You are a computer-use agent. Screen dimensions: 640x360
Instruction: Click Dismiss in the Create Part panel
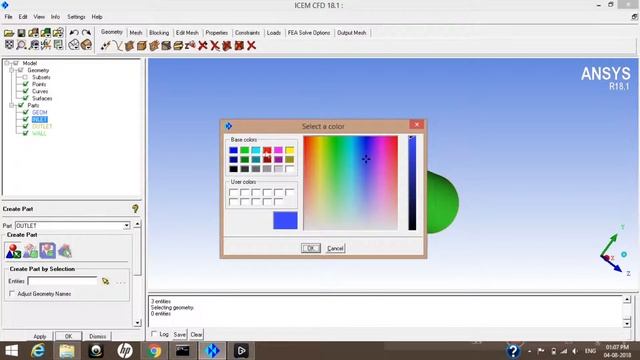click(98, 336)
